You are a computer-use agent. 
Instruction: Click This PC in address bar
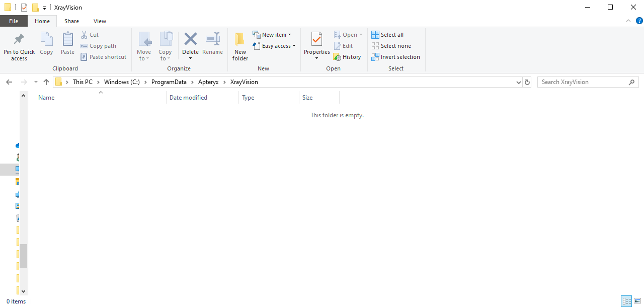tap(83, 82)
